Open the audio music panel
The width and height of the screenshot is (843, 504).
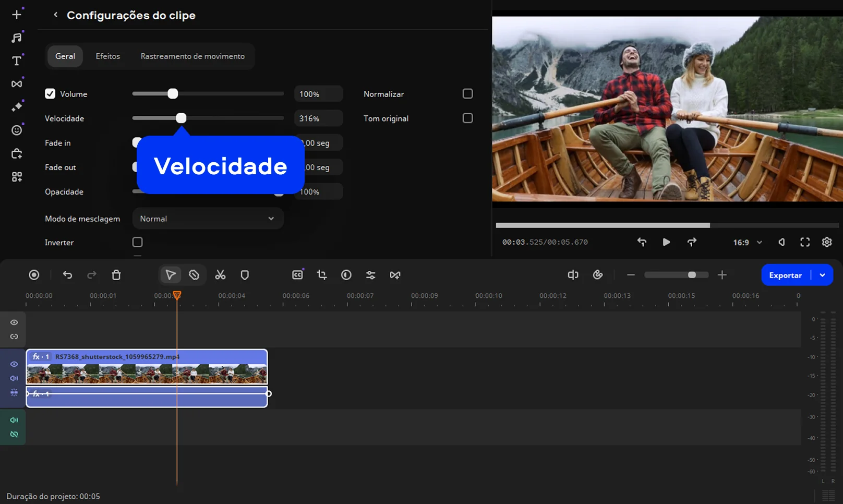pos(17,38)
